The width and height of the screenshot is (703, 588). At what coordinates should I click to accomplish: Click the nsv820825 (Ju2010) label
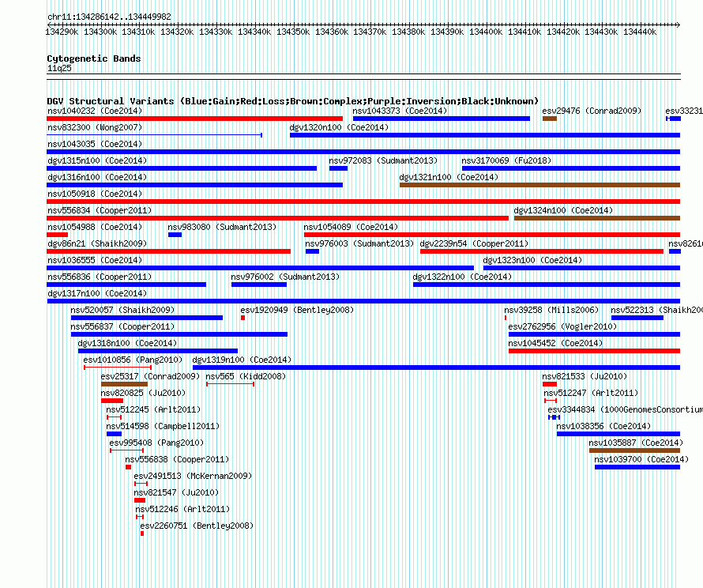pyautogui.click(x=143, y=393)
